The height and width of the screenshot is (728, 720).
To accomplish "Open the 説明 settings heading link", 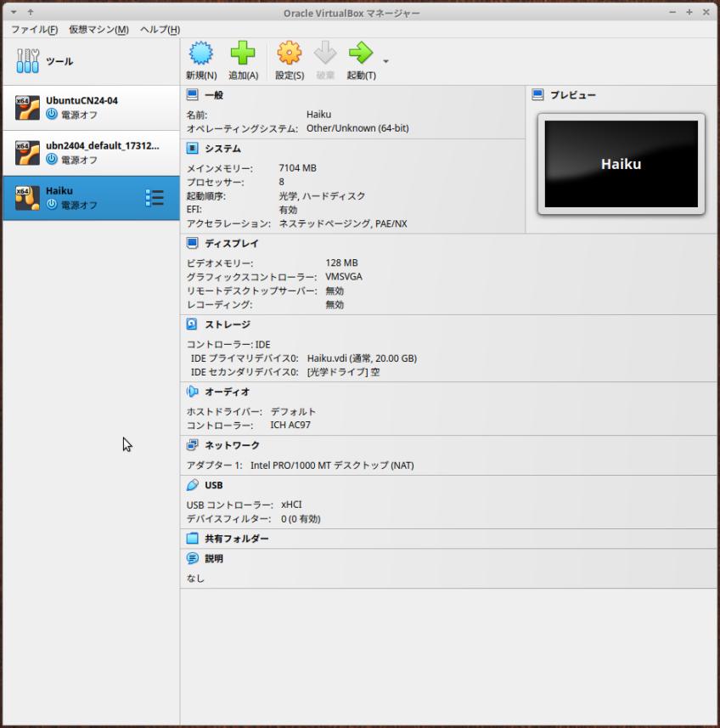I will click(x=214, y=559).
